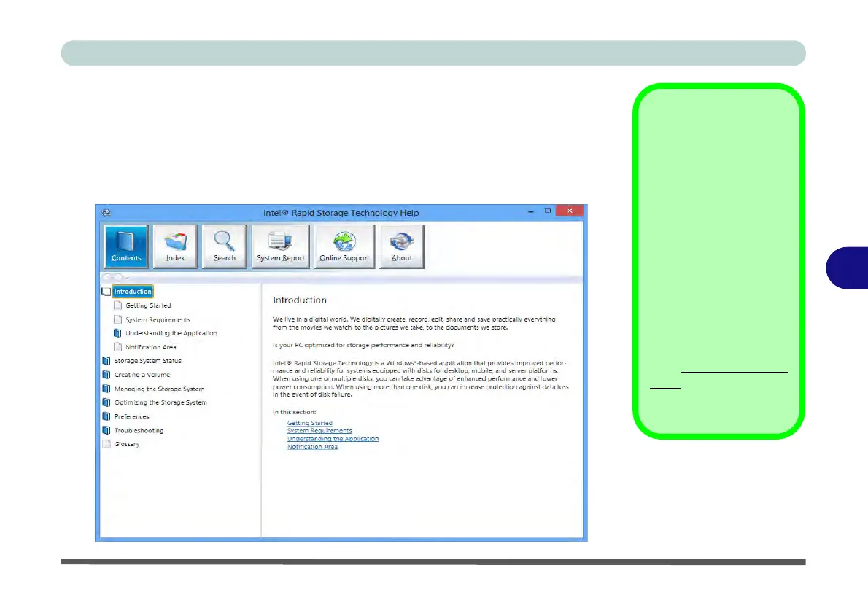Click the app icon in title bar
Image resolution: width=868 pixels, height=611 pixels.
tap(106, 212)
